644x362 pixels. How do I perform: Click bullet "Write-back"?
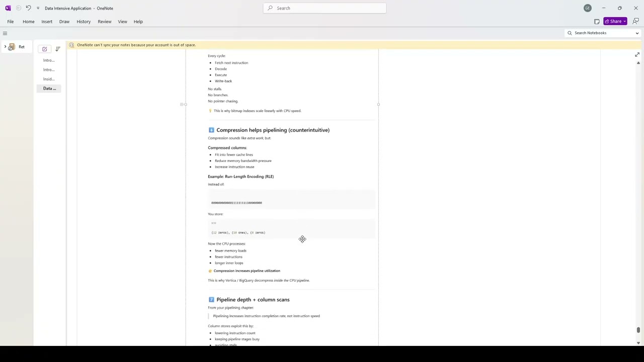(223, 81)
